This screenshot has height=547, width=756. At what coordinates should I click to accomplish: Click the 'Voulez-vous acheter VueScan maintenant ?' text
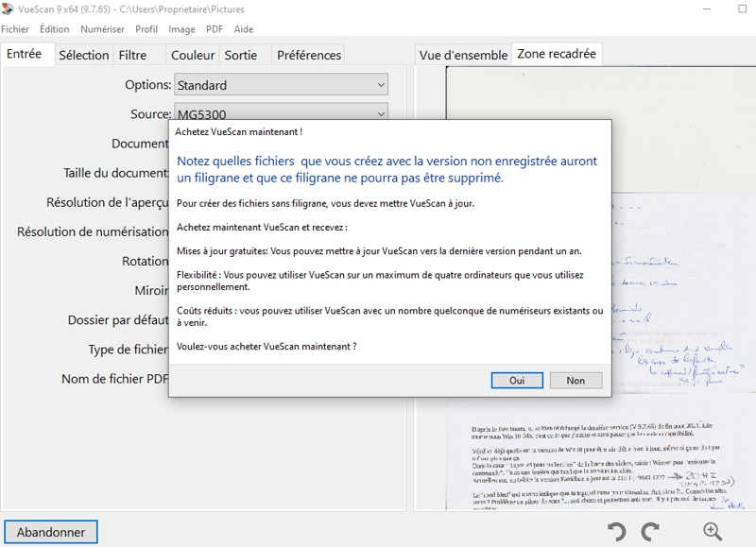[x=266, y=347]
